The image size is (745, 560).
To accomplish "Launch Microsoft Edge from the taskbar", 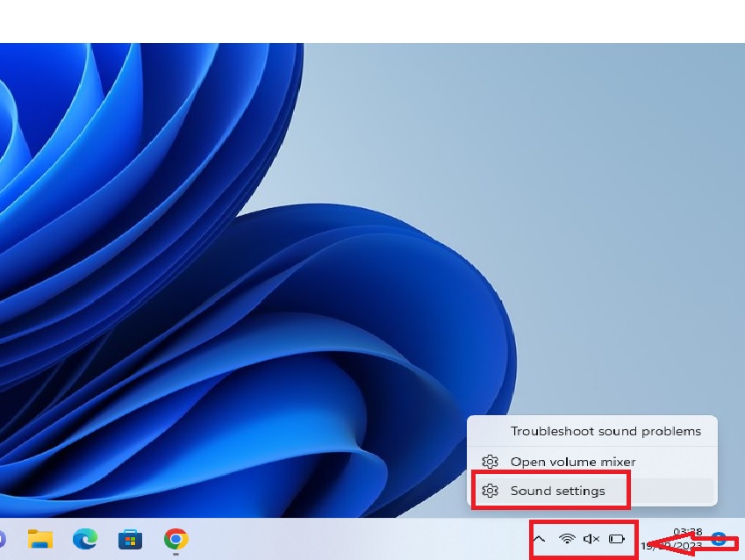I will pos(85,538).
